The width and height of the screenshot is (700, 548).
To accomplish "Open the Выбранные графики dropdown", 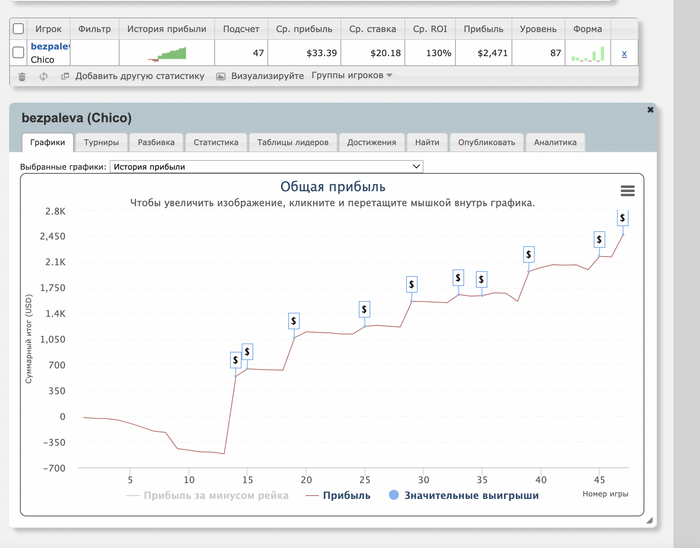I will (x=267, y=166).
